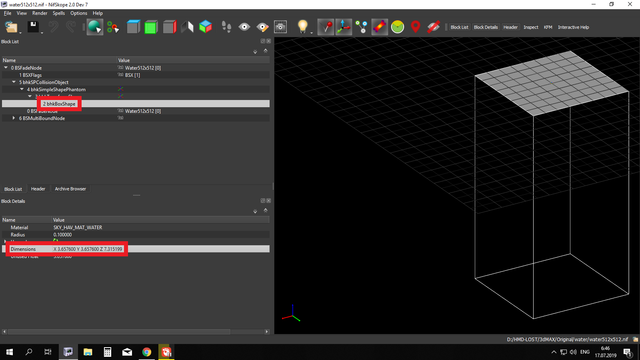Open Windows Start menu

[x=9, y=352]
